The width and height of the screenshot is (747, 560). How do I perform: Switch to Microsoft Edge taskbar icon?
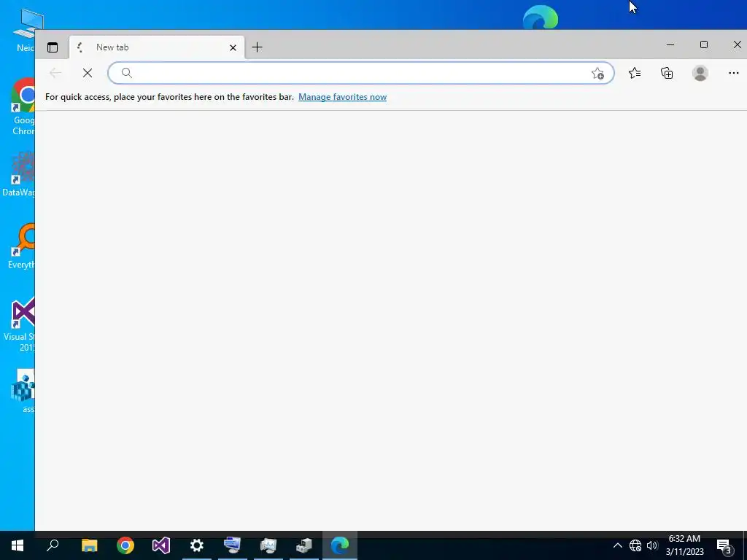(340, 545)
